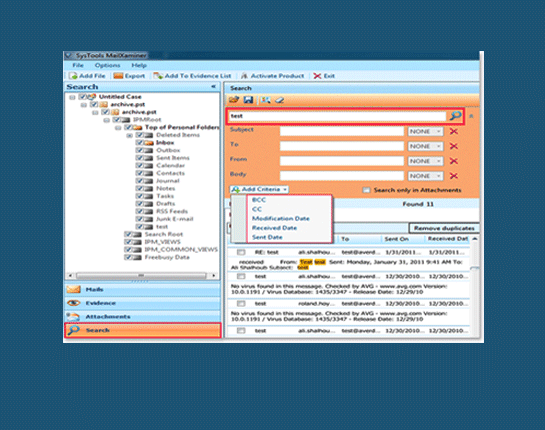Image resolution: width=545 pixels, height=430 pixels.
Task: Open the Add Criteria dropdown
Action: [260, 189]
